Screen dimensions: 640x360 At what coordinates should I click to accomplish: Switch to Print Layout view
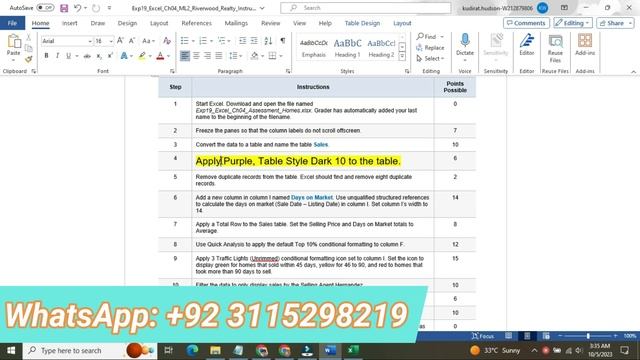pyautogui.click(x=527, y=336)
